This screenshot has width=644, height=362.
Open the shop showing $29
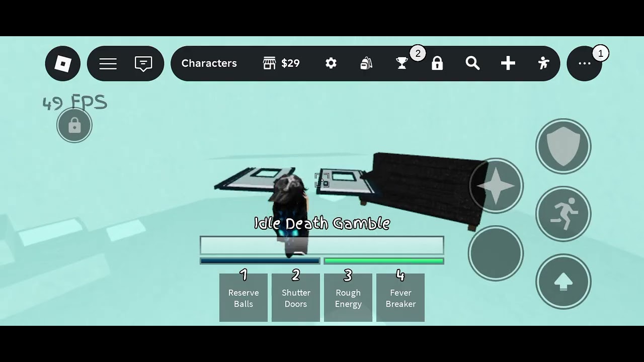click(x=282, y=63)
